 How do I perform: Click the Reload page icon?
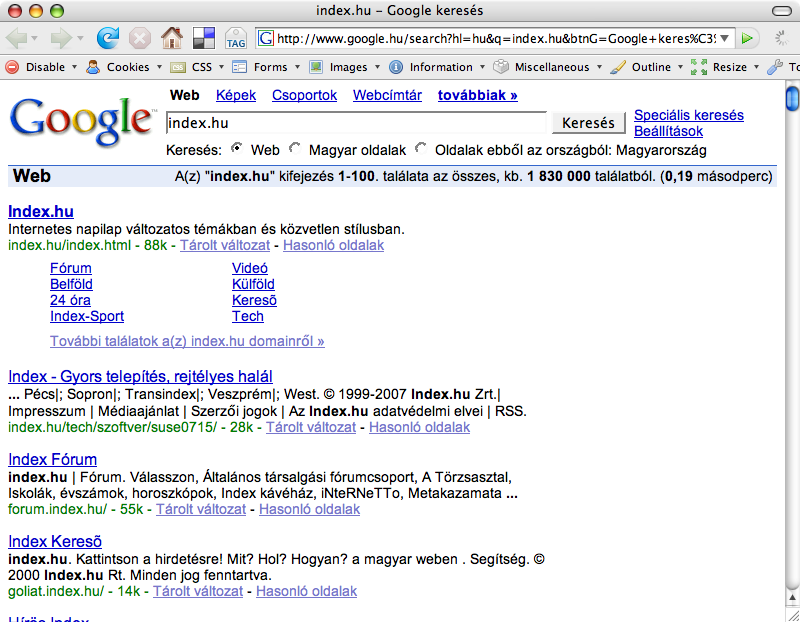tap(107, 38)
